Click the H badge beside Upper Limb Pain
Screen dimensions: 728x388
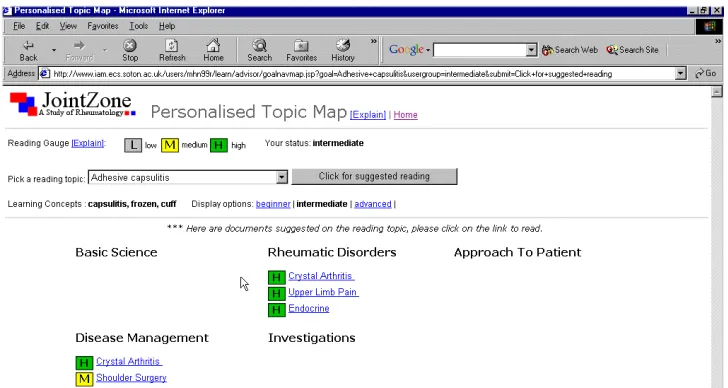point(276,293)
